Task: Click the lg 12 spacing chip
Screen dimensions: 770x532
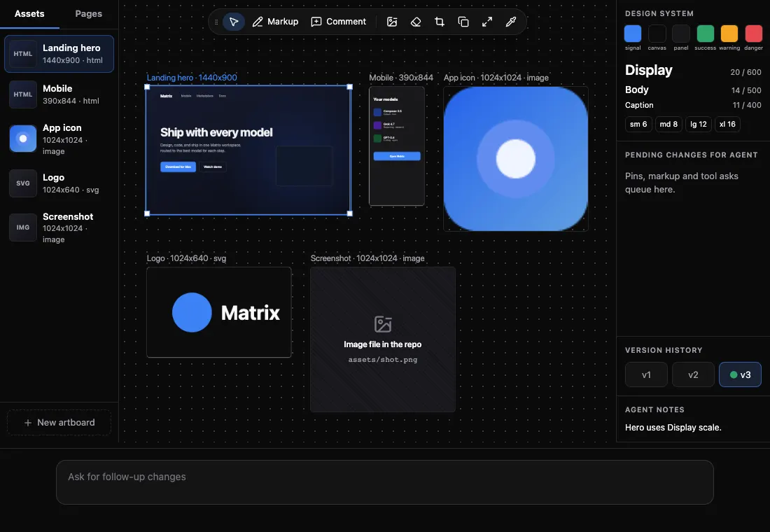Action: 699,125
